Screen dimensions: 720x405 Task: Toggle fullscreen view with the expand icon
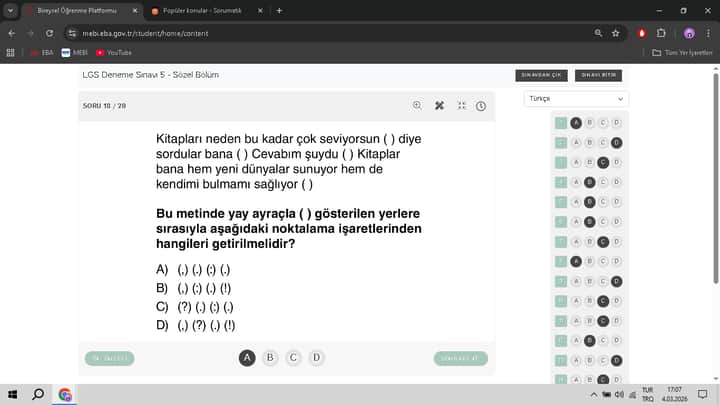[x=461, y=106]
